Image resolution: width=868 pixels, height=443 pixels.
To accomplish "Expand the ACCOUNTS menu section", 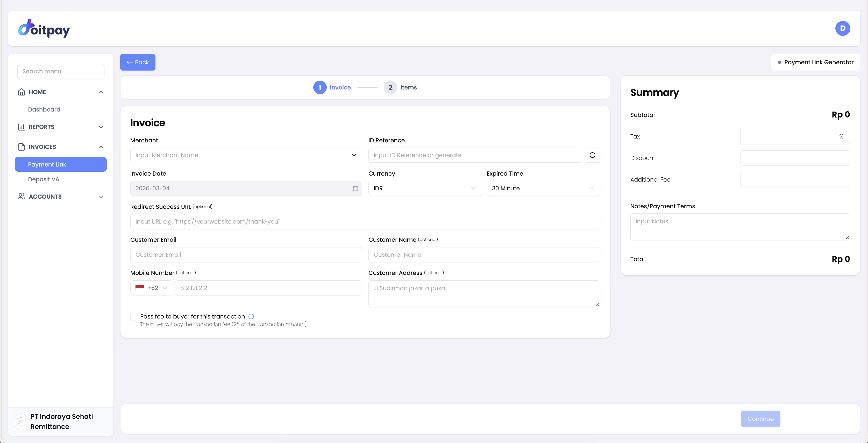I will coord(101,197).
